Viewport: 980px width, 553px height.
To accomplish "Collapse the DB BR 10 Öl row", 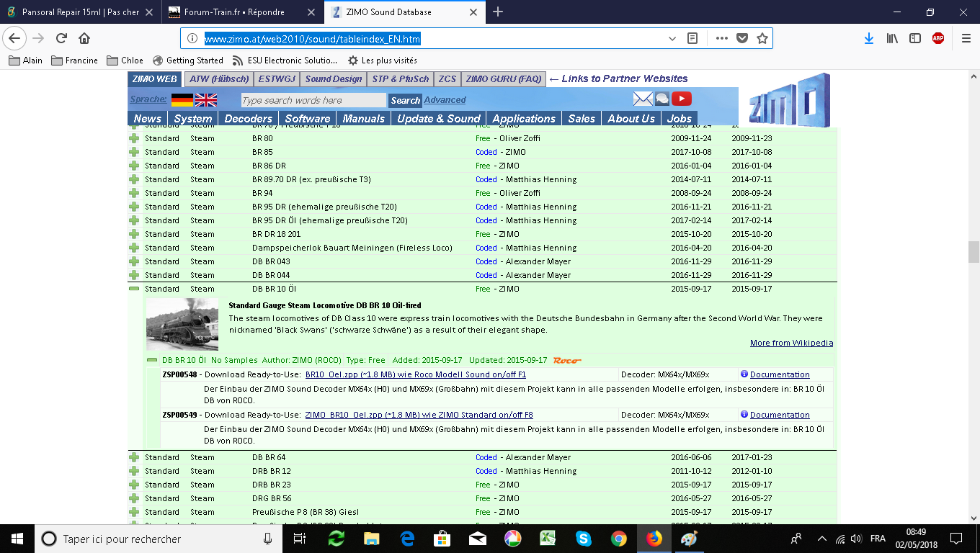I will click(x=134, y=289).
